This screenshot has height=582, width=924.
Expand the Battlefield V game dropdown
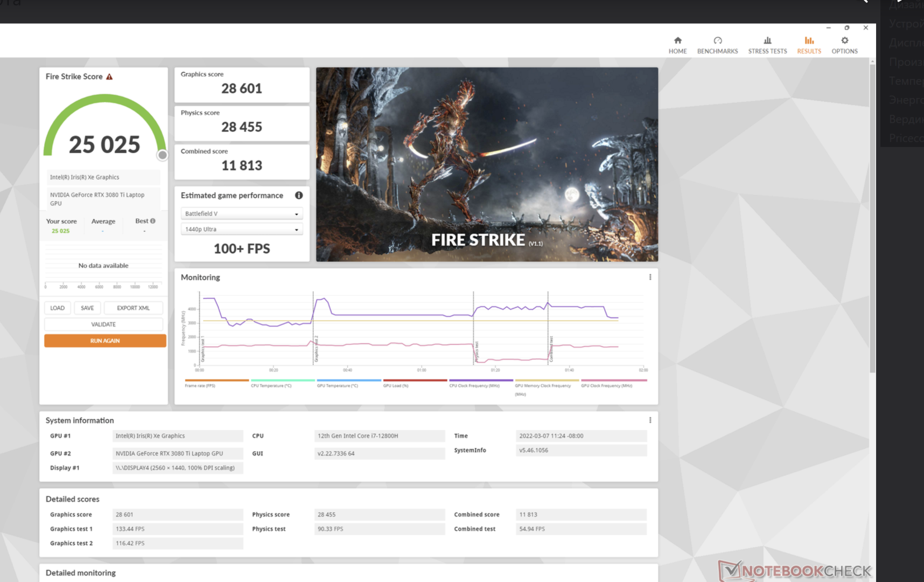pyautogui.click(x=242, y=214)
